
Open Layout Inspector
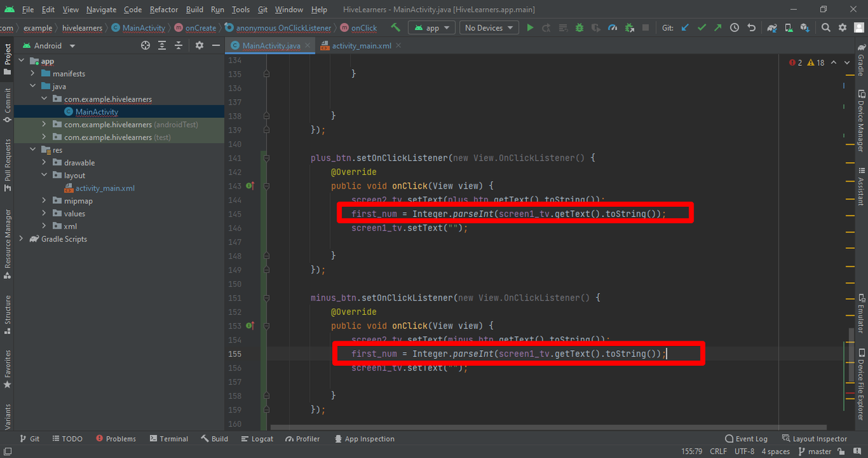tap(814, 439)
